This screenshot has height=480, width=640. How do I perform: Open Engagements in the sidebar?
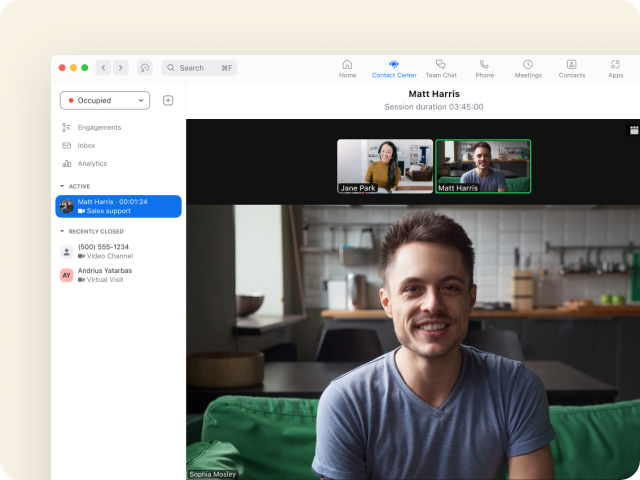(x=98, y=127)
